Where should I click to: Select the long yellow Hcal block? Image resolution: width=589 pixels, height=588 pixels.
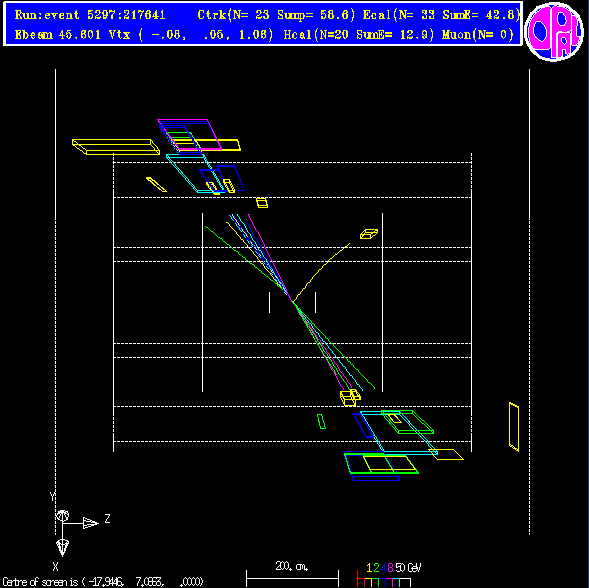[116, 147]
